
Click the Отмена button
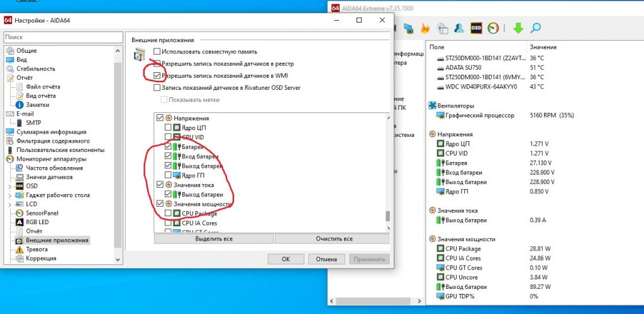click(326, 259)
